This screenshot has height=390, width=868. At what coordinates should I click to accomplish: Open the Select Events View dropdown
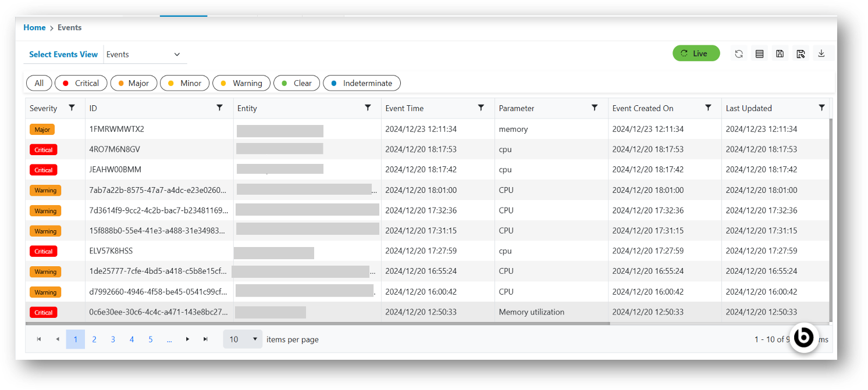145,54
